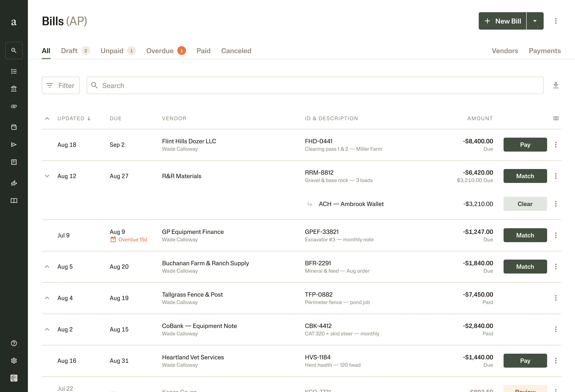575x392 pixels.
Task: Toggle the expand-all chevron in table header
Action: [47, 118]
